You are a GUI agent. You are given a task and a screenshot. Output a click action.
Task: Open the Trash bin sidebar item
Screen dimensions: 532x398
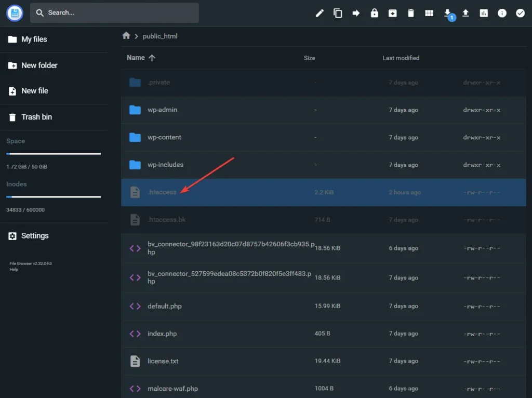pos(36,117)
